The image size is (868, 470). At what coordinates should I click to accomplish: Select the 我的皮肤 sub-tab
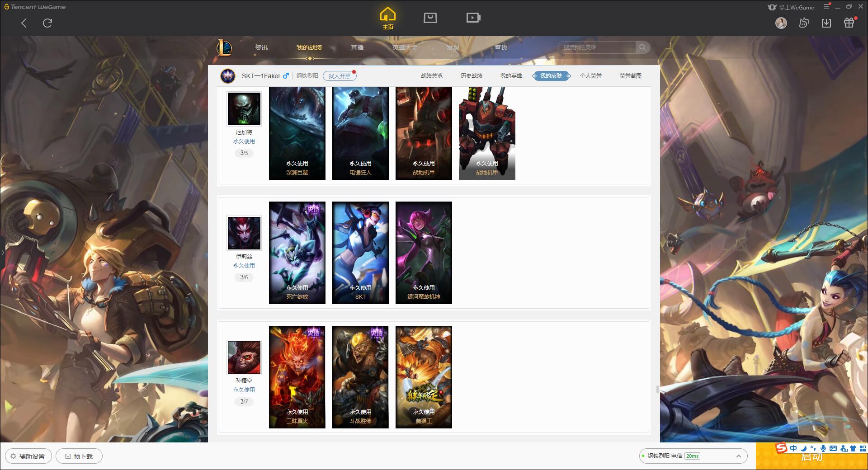pos(551,76)
